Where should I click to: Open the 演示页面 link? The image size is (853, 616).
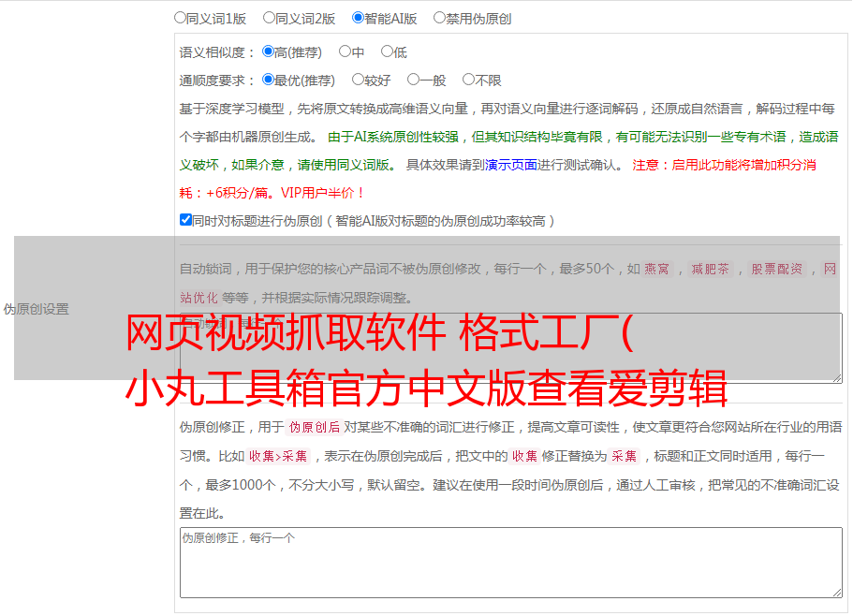pos(510,165)
